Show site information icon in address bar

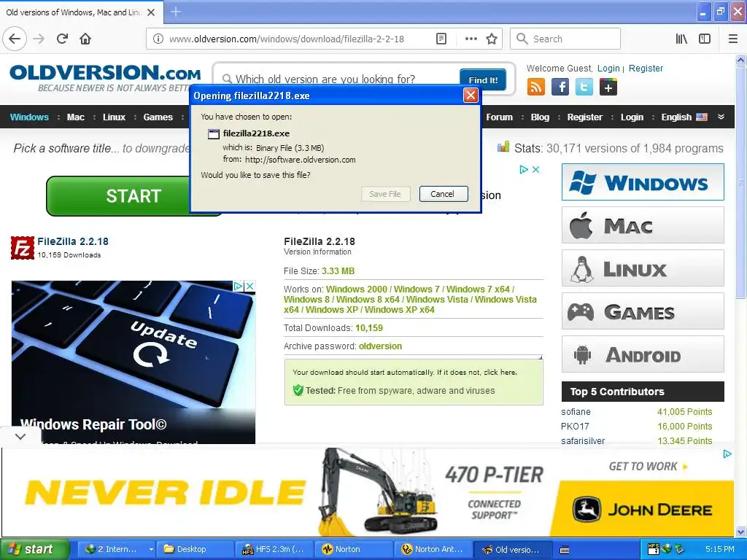click(x=158, y=39)
